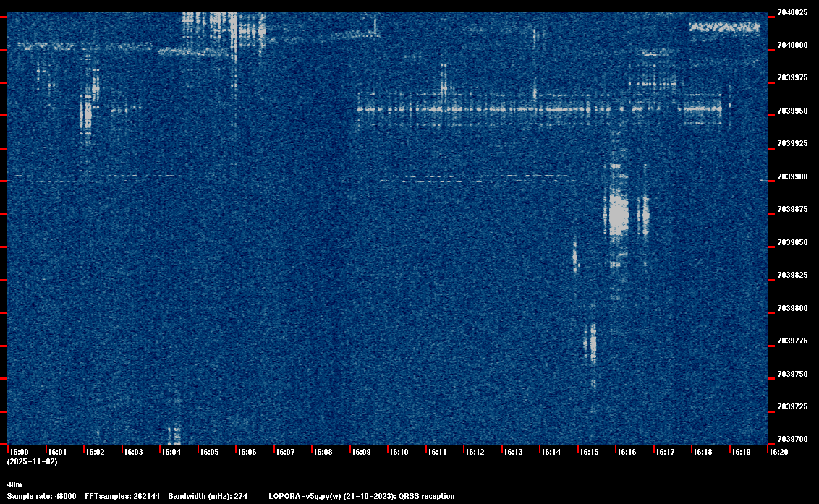The width and height of the screenshot is (819, 504).
Task: Click the 7040000 frequency label
Action: pyautogui.click(x=792, y=46)
